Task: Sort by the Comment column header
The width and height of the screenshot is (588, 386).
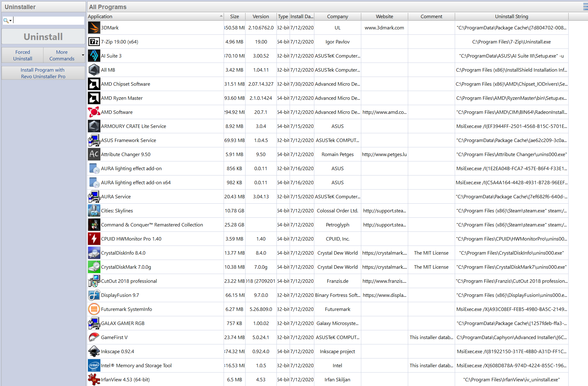Action: [431, 16]
